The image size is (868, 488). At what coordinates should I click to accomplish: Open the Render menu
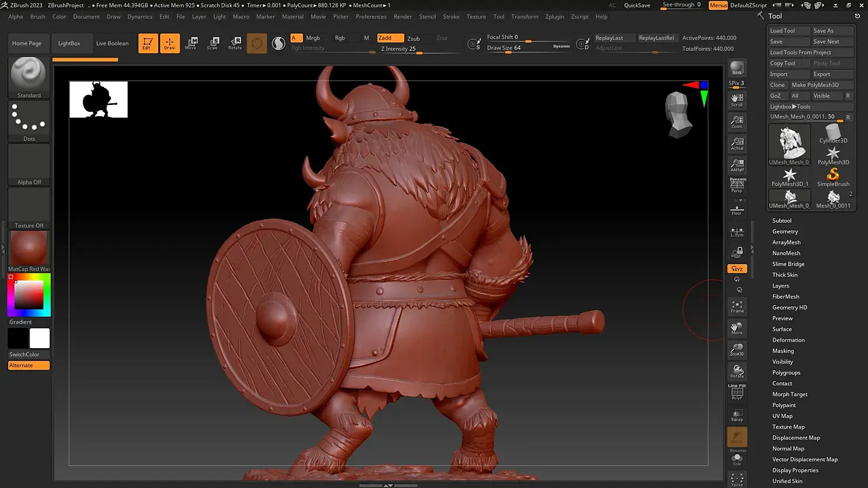(x=402, y=16)
